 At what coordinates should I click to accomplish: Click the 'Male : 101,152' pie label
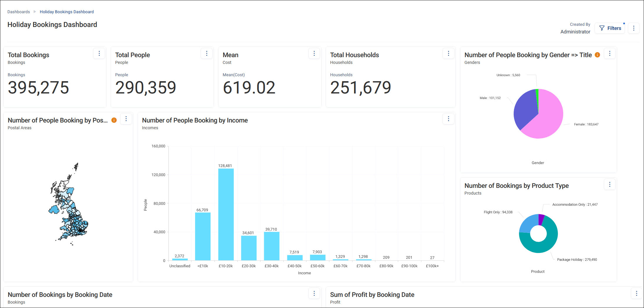click(x=490, y=98)
